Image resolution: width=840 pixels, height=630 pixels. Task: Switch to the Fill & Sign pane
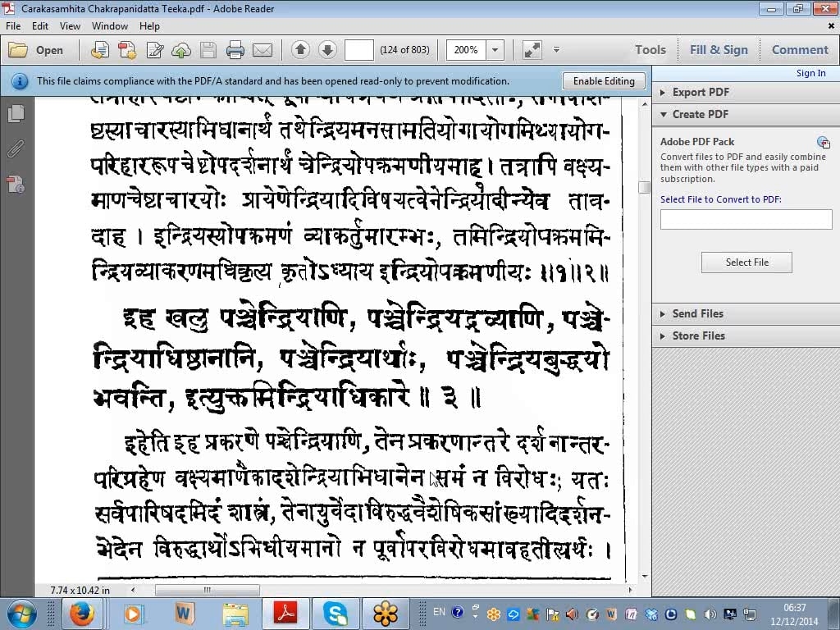point(719,50)
